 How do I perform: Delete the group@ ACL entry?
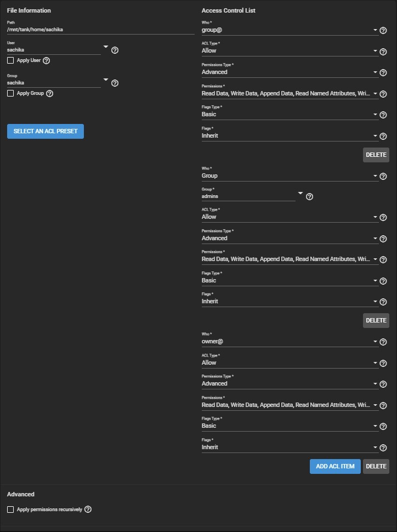[x=376, y=155]
